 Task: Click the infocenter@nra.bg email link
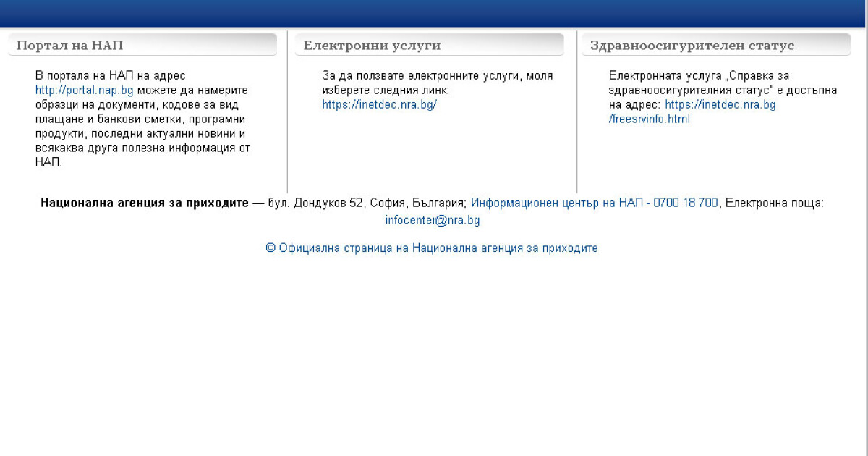[432, 220]
